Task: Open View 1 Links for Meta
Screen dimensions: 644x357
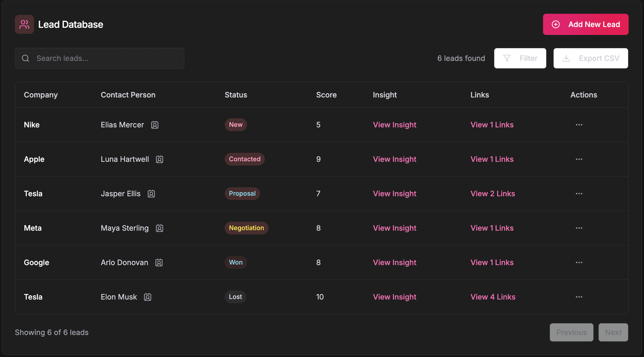Action: [492, 228]
